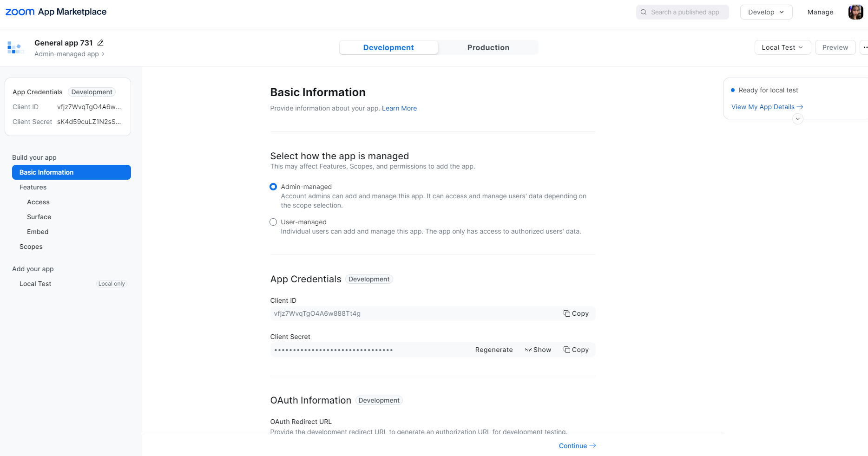Switch to the Production tab
Viewport: 868px width, 456px height.
click(x=488, y=47)
